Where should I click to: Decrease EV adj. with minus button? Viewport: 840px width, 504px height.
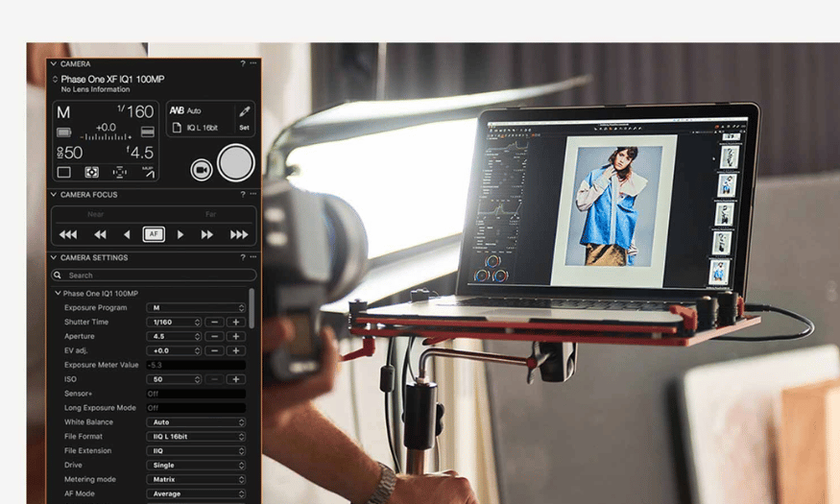(x=214, y=350)
